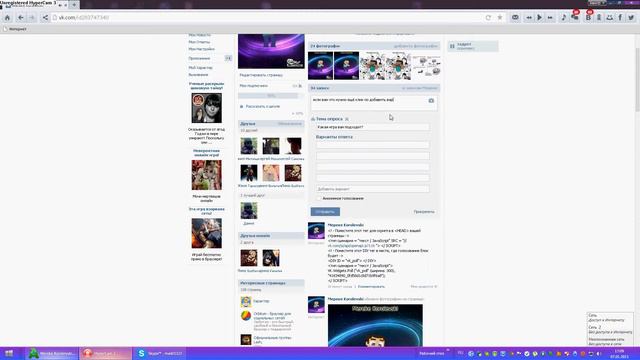Enable the anonymous voting checkbox

(319, 198)
